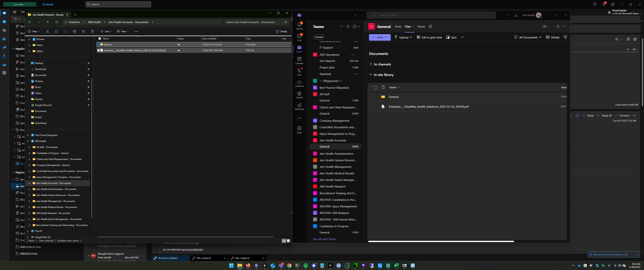Click the See all your teams link
This screenshot has height=270, width=644.
324,239
